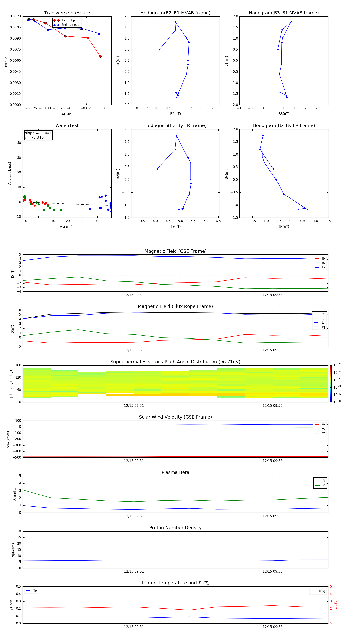Screen dimensions: 351x644
Task: Click the Transverse pressure plot title
Action: [67, 13]
